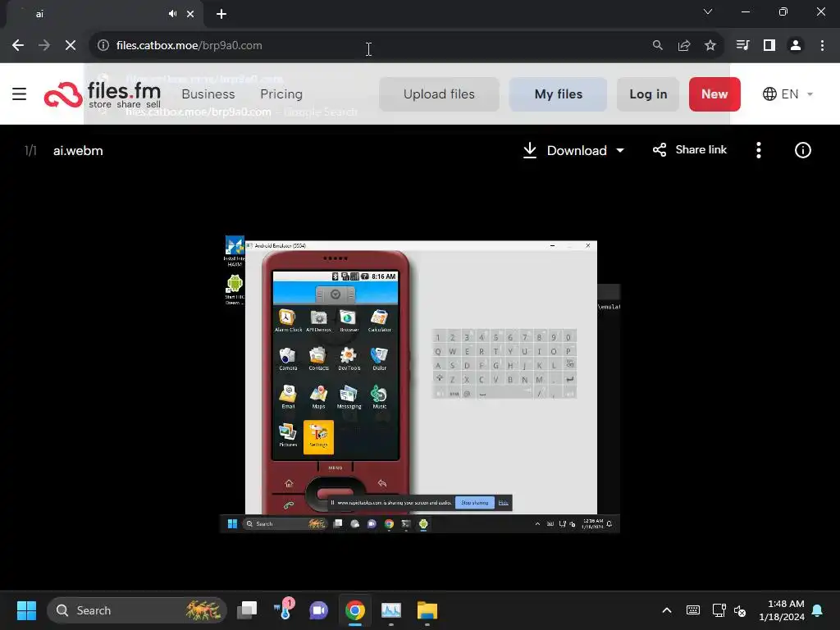The image size is (840, 630).
Task: Open the file's three-dot more options
Action: pos(759,150)
